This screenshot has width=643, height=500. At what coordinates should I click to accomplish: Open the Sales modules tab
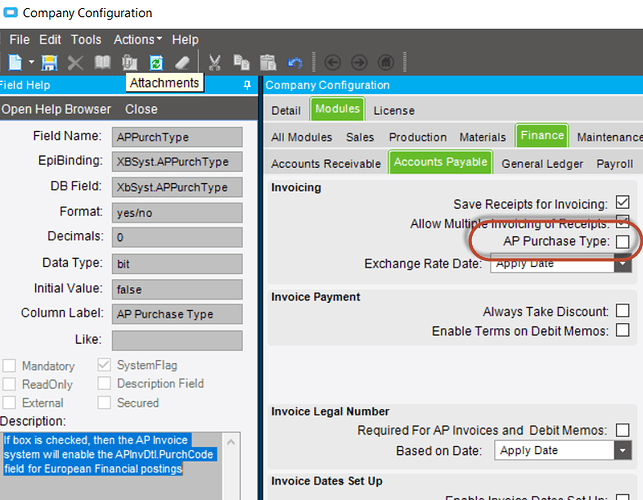pyautogui.click(x=360, y=137)
